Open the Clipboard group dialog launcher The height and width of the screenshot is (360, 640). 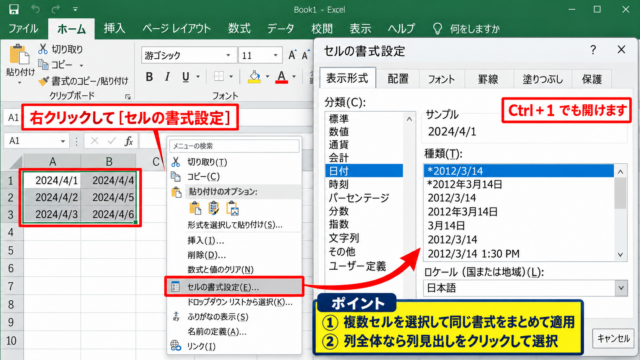tap(128, 97)
